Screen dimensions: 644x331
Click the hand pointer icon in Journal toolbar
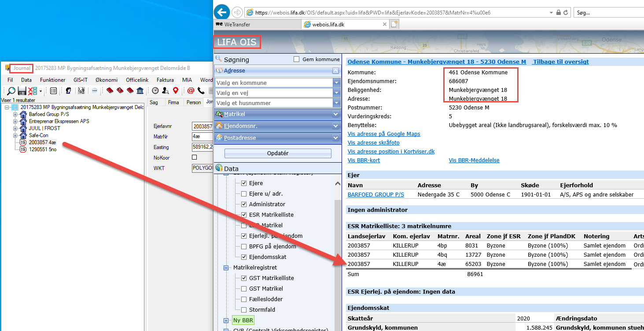tap(81, 91)
